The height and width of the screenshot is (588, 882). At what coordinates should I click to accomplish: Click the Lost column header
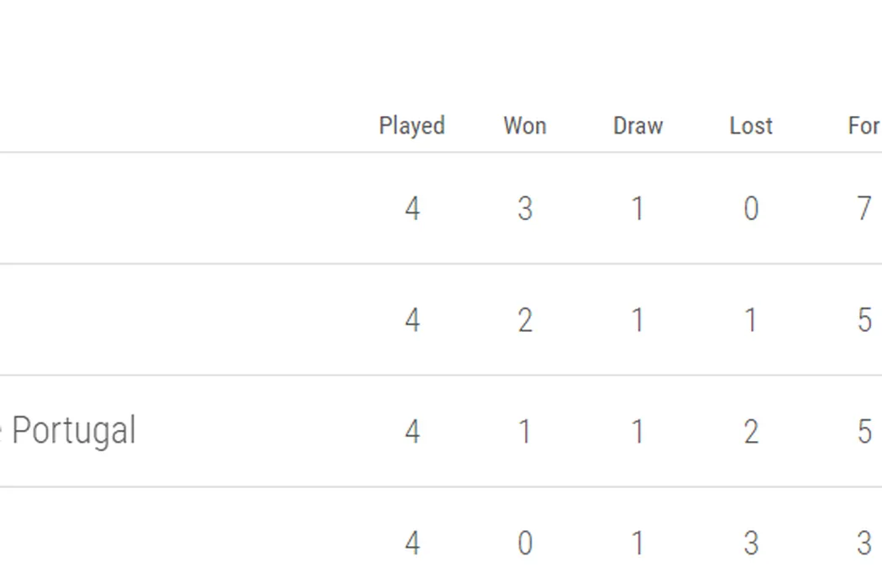751,126
